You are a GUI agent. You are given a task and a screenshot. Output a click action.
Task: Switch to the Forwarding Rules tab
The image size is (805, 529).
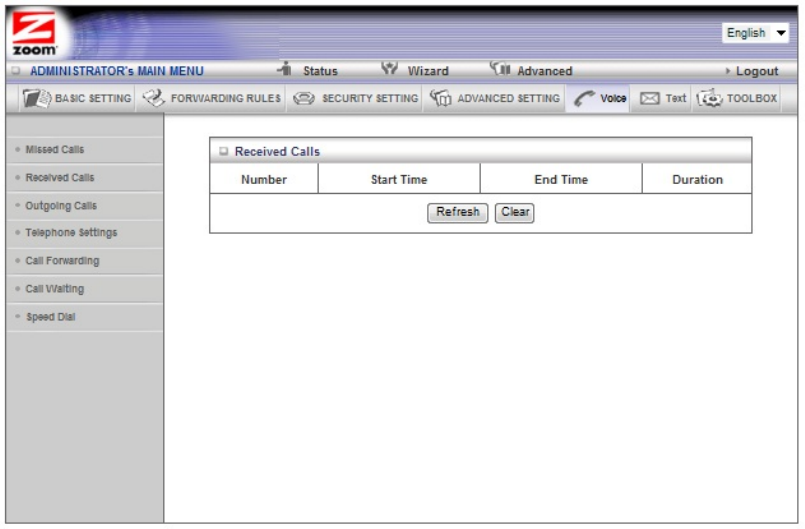pyautogui.click(x=212, y=98)
